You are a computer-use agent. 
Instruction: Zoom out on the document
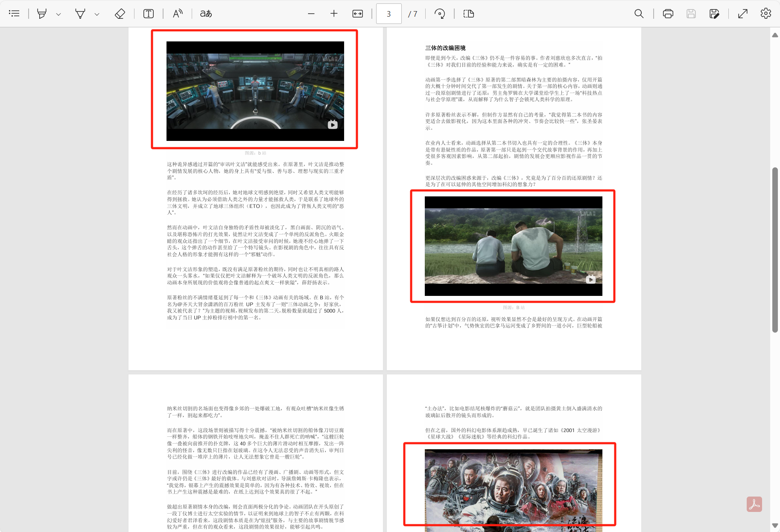click(311, 13)
